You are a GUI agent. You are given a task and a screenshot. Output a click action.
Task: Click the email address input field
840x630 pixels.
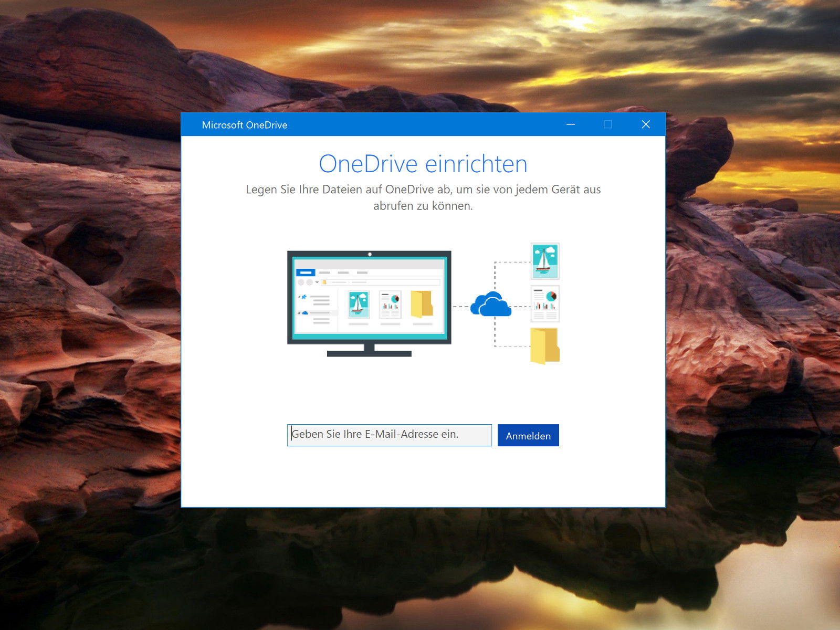tap(389, 435)
